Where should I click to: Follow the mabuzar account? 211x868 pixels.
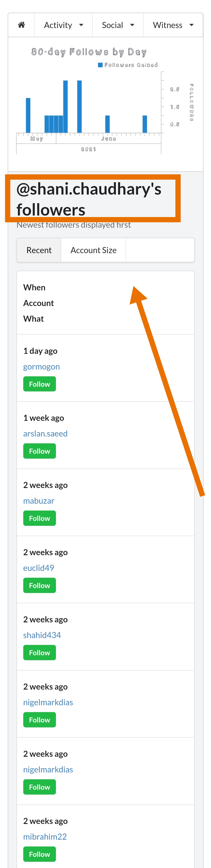(x=39, y=518)
